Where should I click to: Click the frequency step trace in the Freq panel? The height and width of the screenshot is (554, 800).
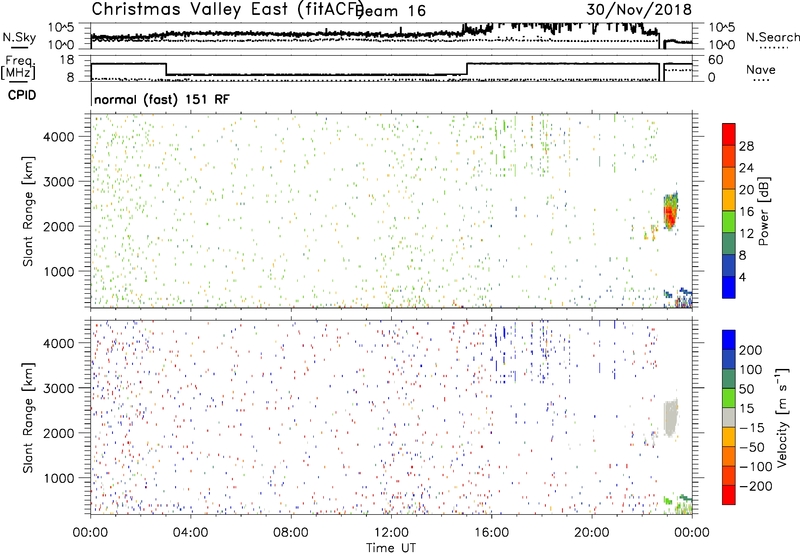[x=316, y=74]
